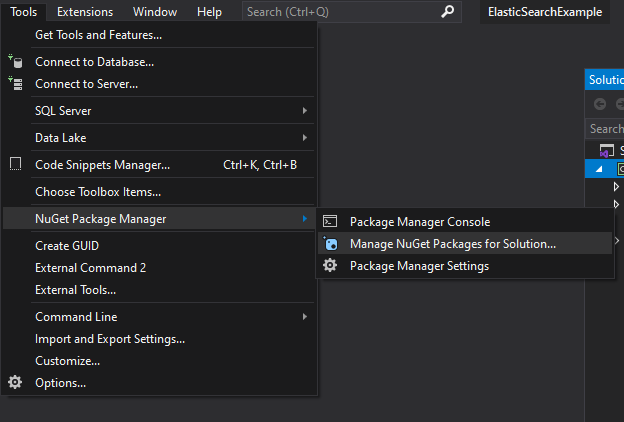Select Create GUID
The image size is (624, 422).
click(159, 246)
